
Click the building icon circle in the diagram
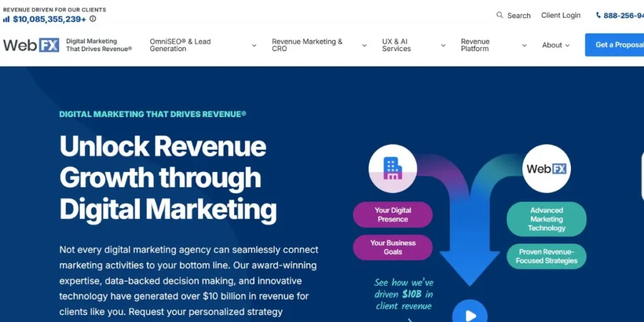click(x=392, y=169)
